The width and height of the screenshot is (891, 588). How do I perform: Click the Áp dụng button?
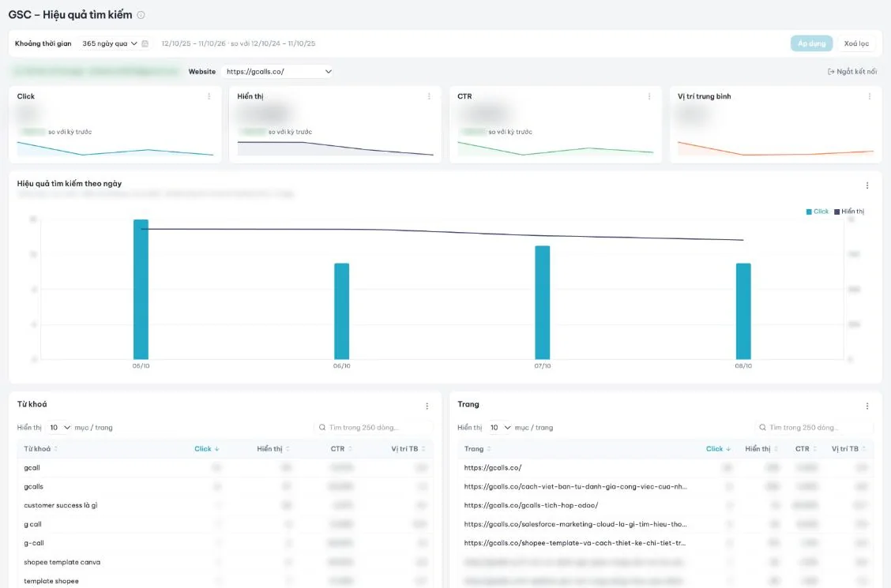(x=811, y=43)
